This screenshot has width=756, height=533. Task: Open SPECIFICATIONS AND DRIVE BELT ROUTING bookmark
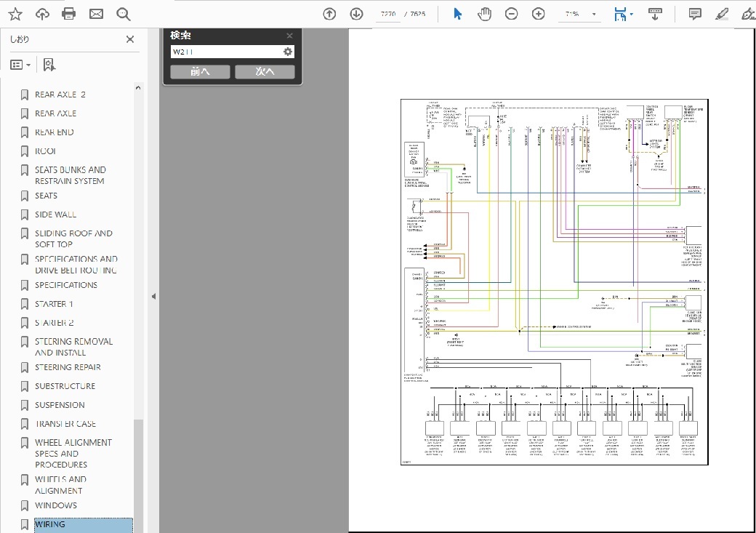tap(76, 265)
